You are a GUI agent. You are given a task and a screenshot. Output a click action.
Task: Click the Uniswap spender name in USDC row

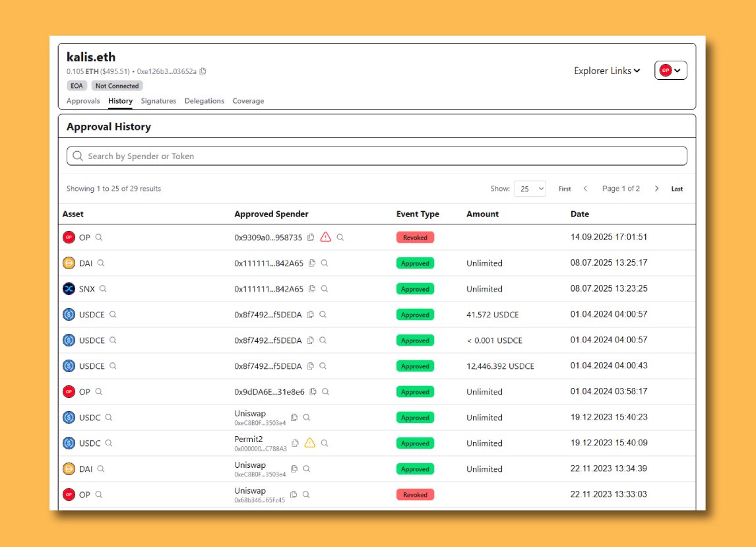coord(250,414)
